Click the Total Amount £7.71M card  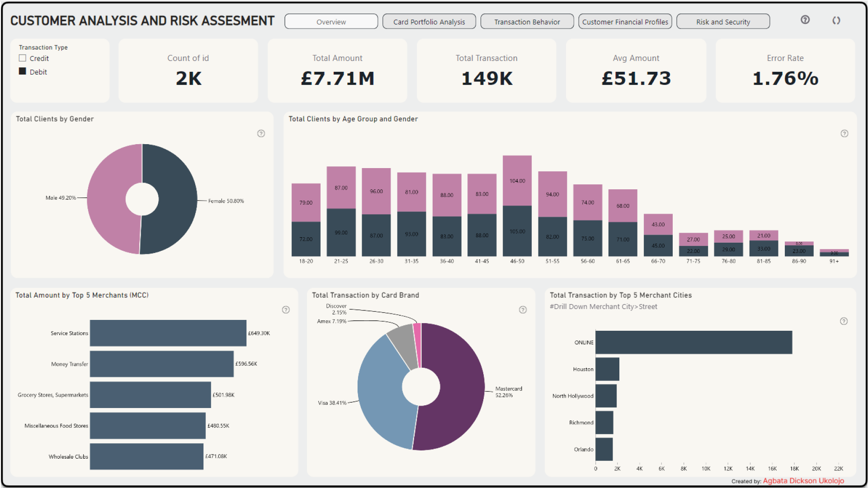coord(337,70)
